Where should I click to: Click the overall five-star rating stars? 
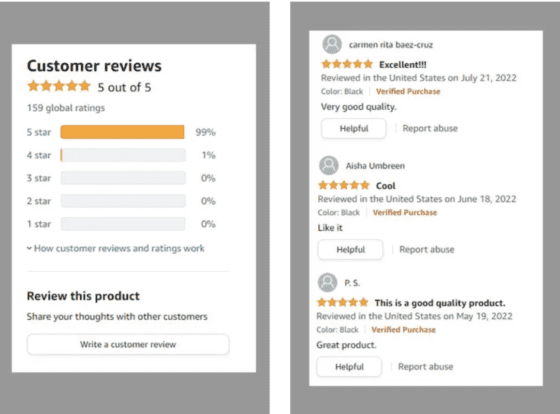[59, 86]
